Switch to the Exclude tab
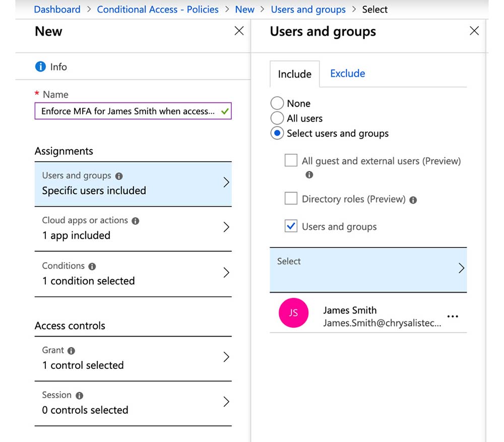Viewport: 504px width, 442px height. tap(347, 74)
